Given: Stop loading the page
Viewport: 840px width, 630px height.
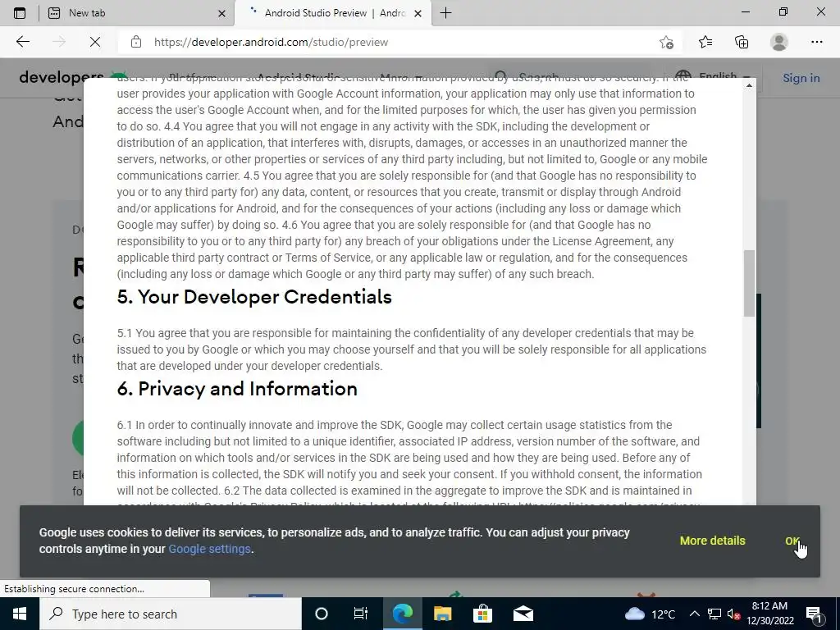Looking at the screenshot, I should click(95, 42).
